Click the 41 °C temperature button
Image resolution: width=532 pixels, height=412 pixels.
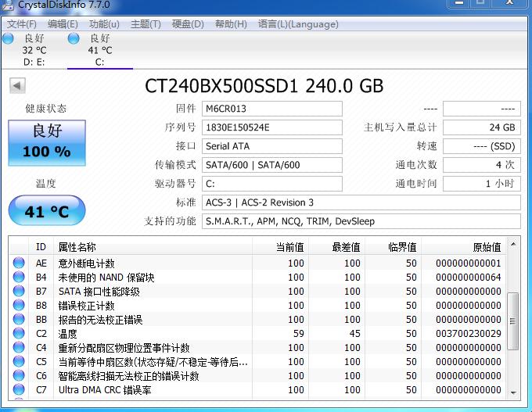tap(47, 210)
